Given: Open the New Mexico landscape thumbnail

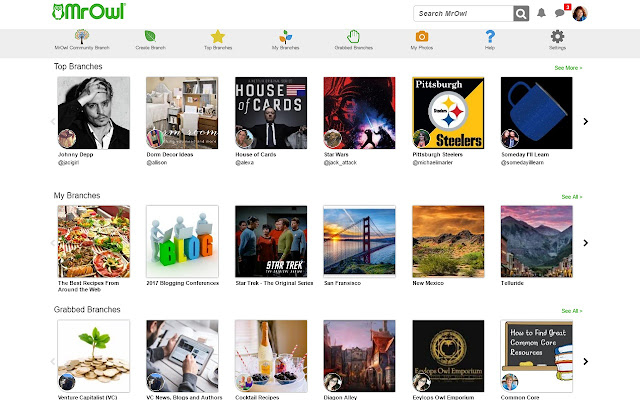Looking at the screenshot, I should click(x=448, y=242).
